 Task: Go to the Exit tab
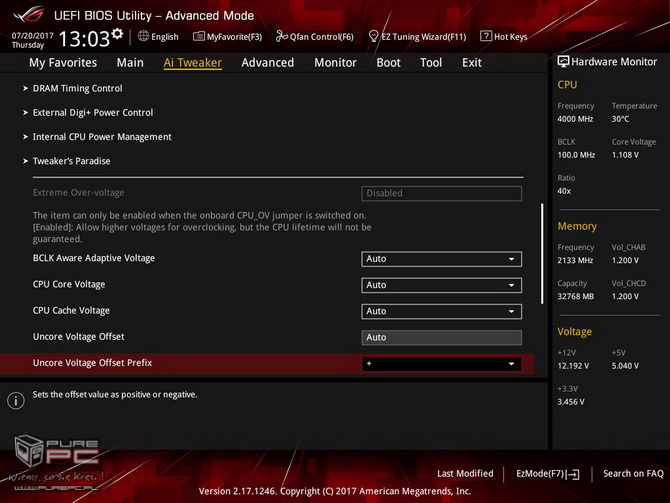[472, 63]
